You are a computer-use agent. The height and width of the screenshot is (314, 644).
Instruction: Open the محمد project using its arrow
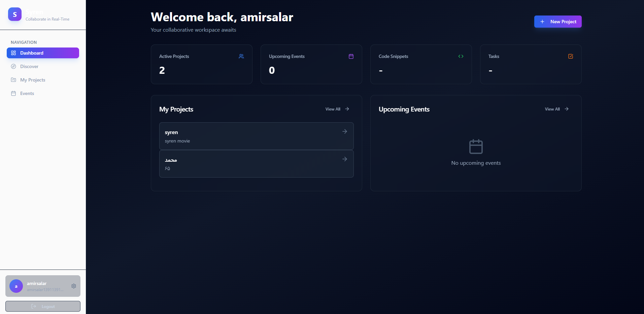coord(344,159)
